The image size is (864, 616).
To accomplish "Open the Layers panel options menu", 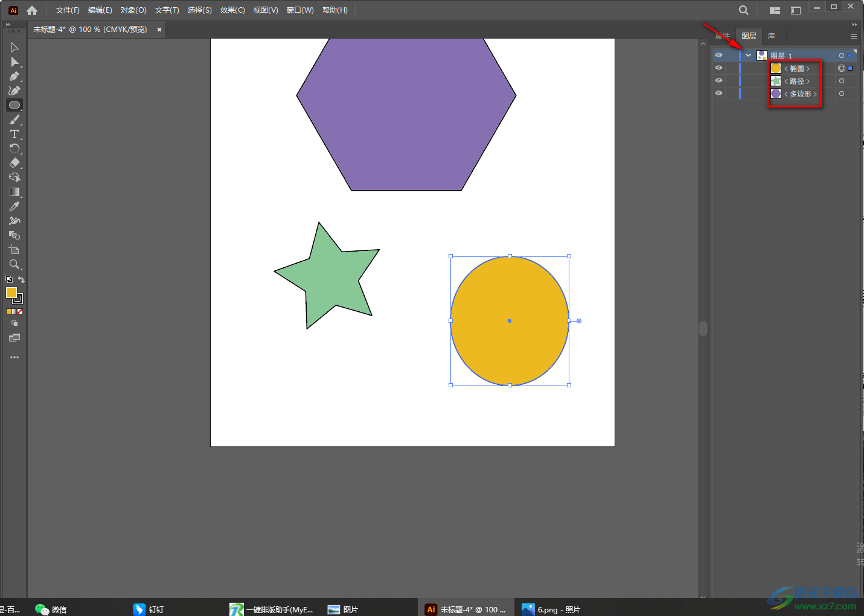I will tap(854, 36).
